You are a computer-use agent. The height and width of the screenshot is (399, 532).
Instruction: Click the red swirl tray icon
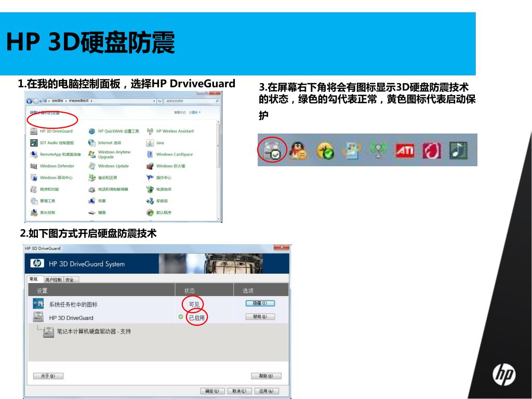pos(432,151)
